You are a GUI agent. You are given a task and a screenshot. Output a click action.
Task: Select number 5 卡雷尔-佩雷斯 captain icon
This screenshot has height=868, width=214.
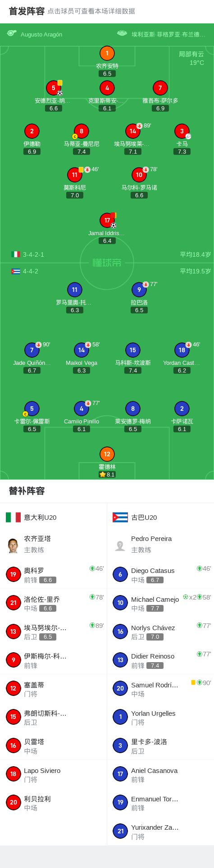click(x=25, y=414)
